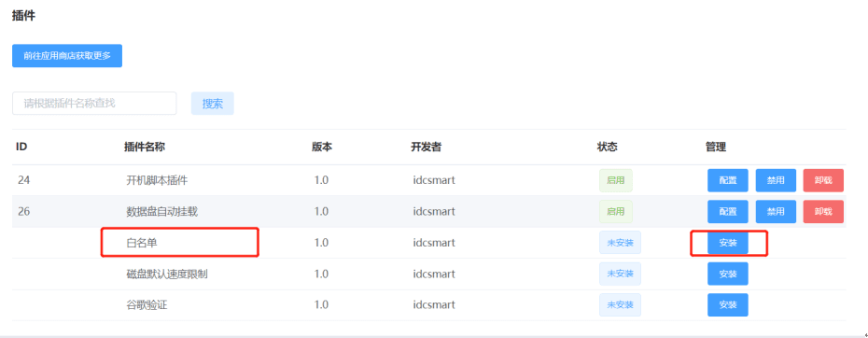Screen dimensions: 868x338
Task: Focus the plugin name search field
Action: (94, 103)
